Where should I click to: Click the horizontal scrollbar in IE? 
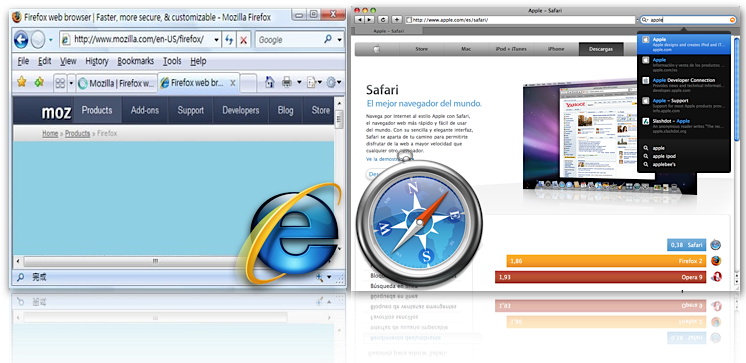click(155, 261)
